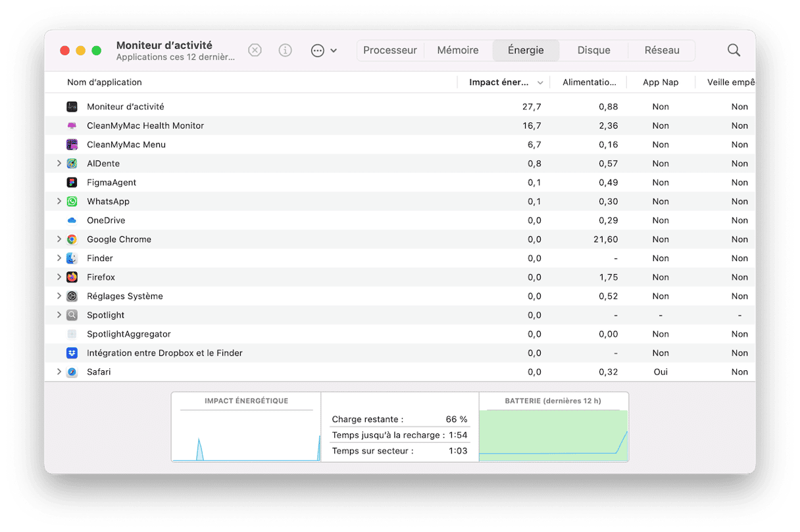
Task: Switch to the Processeur tab
Action: coord(390,51)
